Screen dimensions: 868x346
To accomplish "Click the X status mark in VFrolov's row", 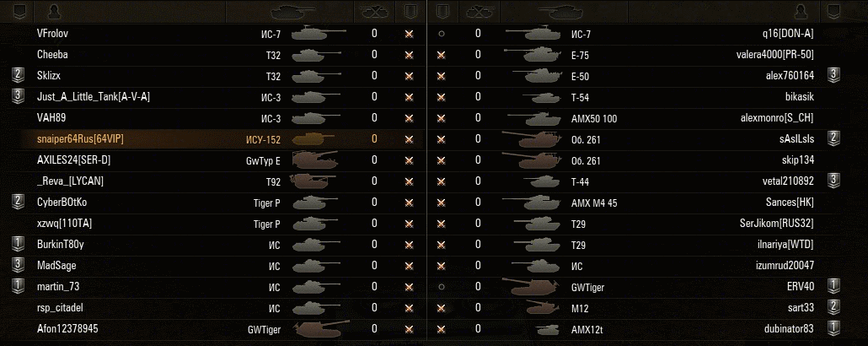I will (409, 34).
